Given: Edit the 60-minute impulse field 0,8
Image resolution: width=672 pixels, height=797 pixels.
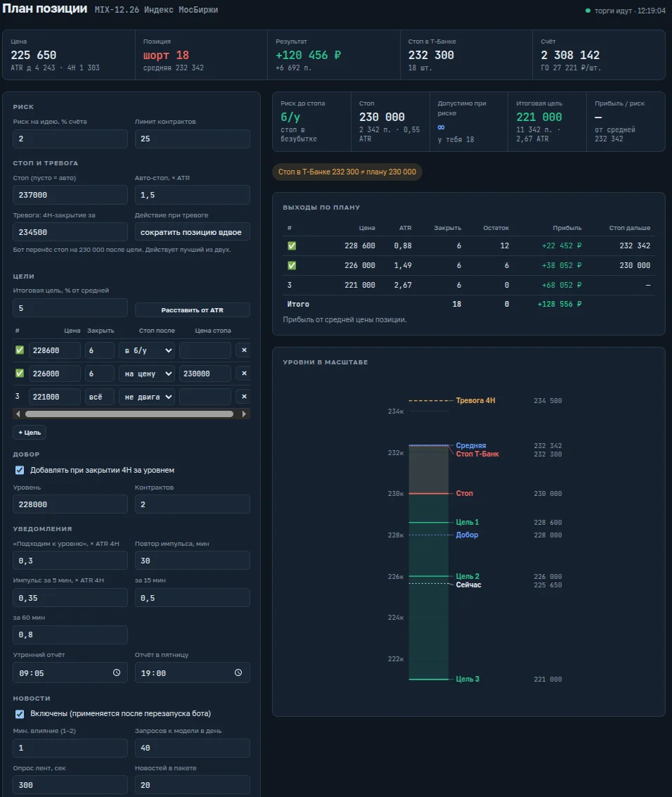Looking at the screenshot, I should pos(70,635).
